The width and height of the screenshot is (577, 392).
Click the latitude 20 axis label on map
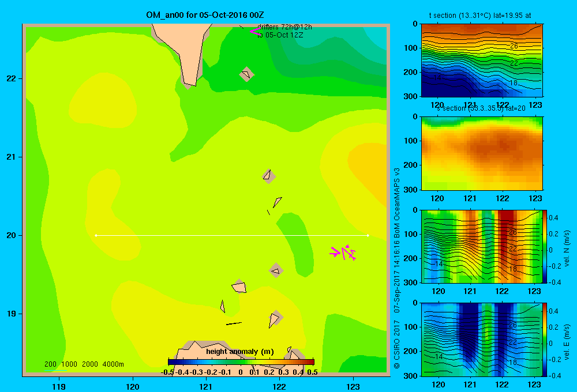click(x=12, y=235)
